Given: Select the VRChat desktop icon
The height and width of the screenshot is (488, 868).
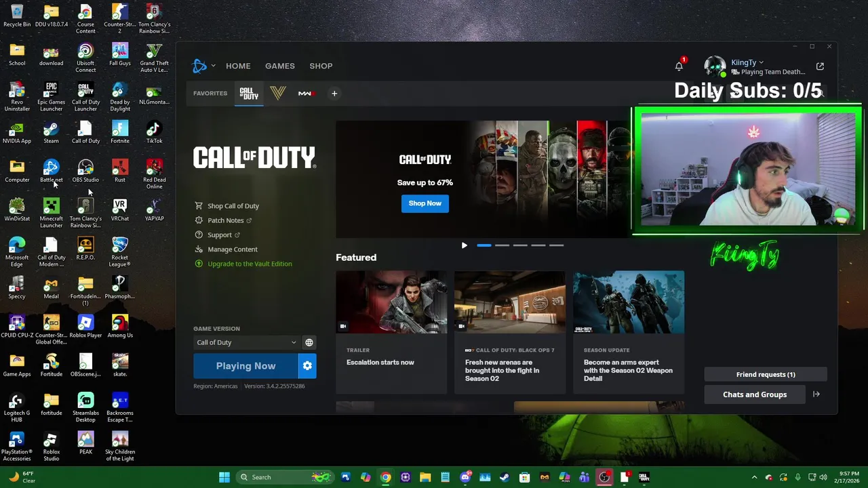Looking at the screenshot, I should coord(120,209).
